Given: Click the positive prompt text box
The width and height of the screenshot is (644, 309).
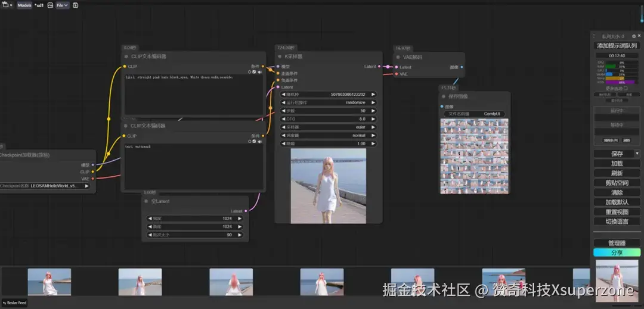Looking at the screenshot, I should (x=193, y=94).
